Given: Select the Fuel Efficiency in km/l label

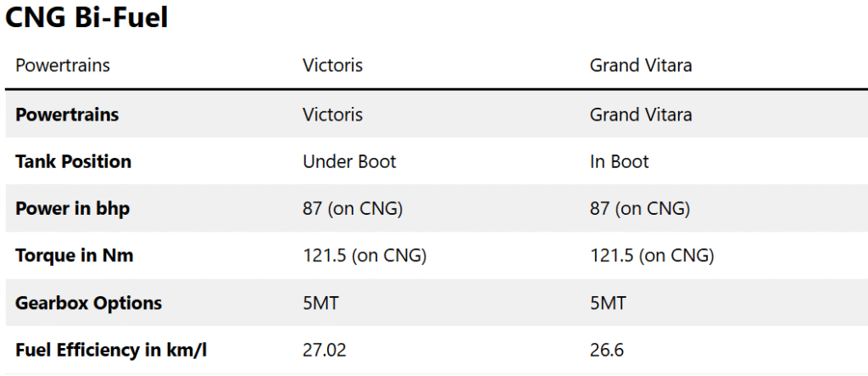Looking at the screenshot, I should tap(111, 351).
